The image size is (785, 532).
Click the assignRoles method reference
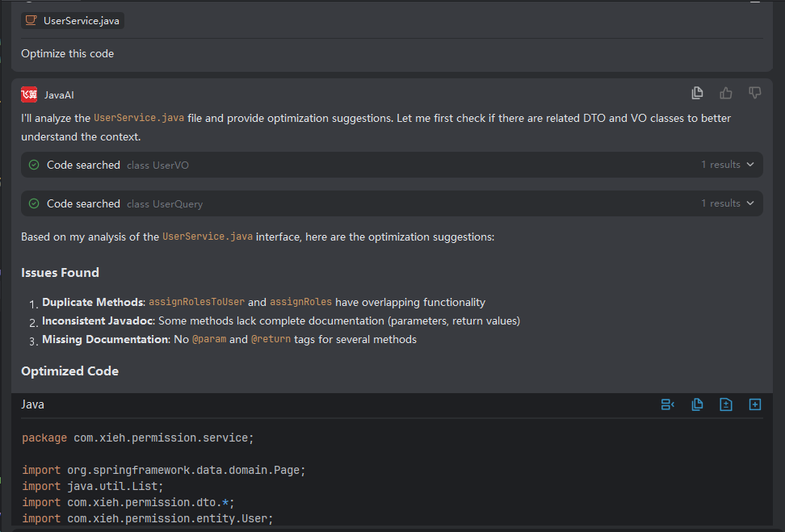tap(300, 302)
